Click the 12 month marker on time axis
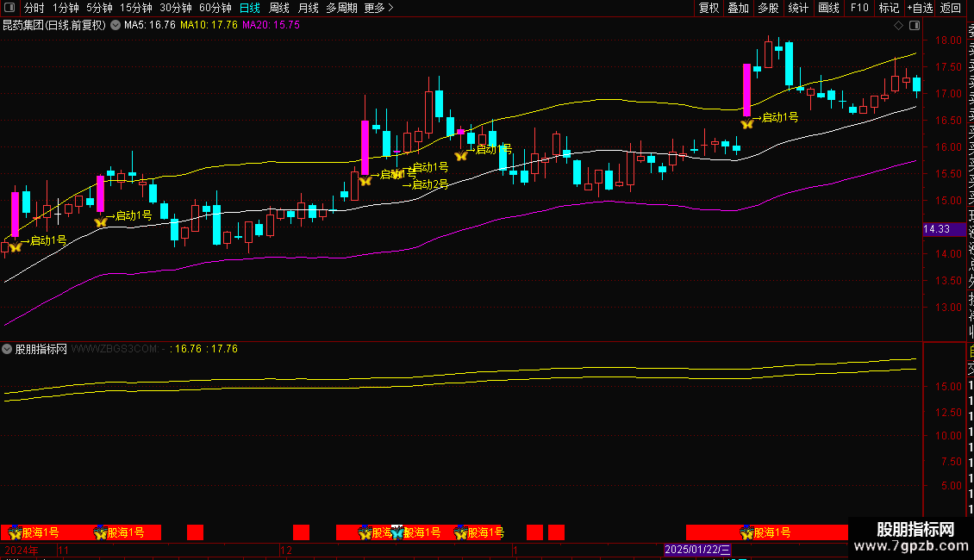The height and width of the screenshot is (560, 974). tap(286, 550)
